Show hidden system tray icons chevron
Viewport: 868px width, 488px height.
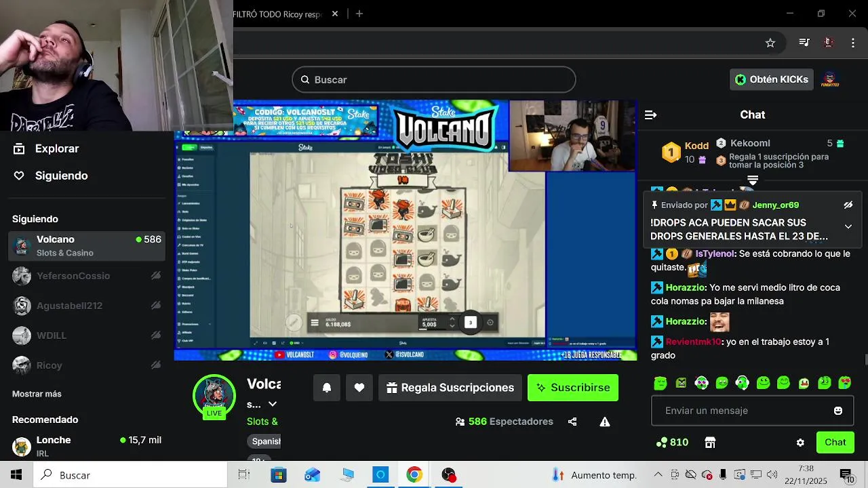658,475
